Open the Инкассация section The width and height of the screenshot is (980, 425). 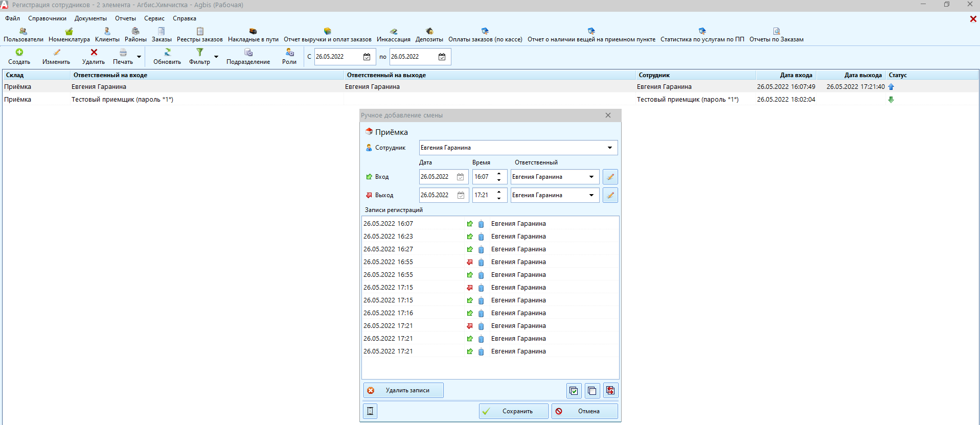pos(394,35)
